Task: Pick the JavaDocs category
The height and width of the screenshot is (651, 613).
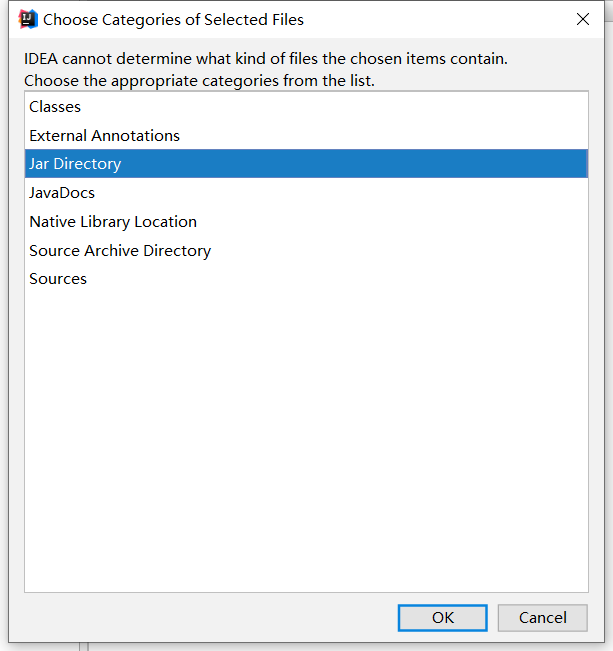Action: (x=62, y=193)
